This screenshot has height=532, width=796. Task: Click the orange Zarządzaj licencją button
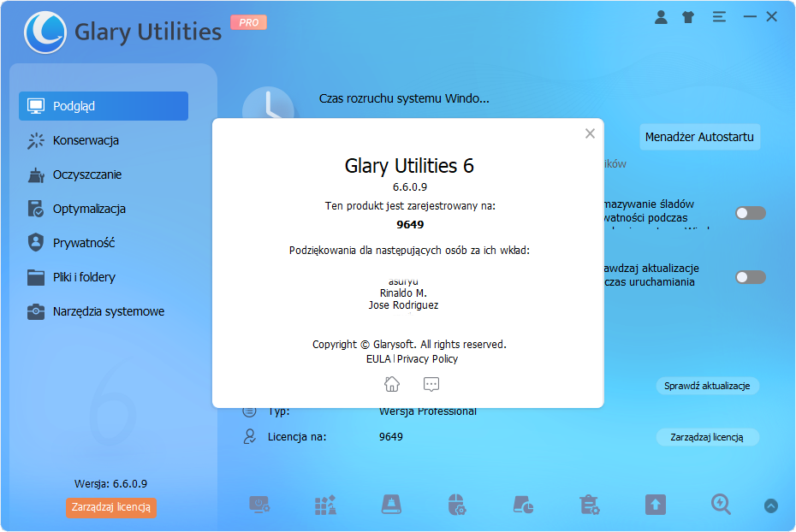point(110,507)
